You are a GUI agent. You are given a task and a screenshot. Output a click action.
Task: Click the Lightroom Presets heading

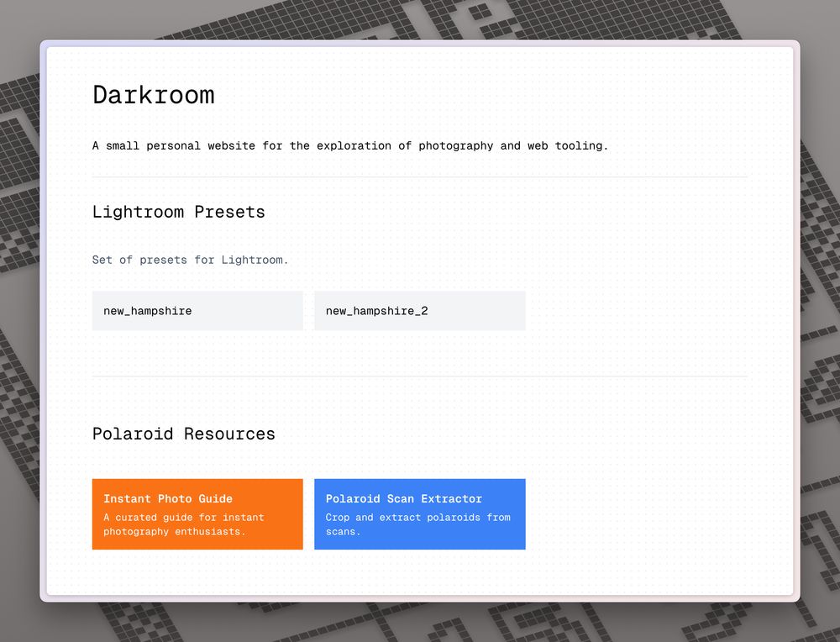click(x=178, y=212)
